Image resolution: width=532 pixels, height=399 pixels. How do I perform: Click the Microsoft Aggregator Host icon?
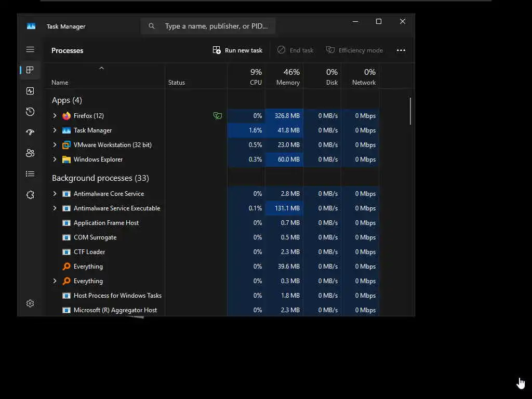tap(66, 310)
